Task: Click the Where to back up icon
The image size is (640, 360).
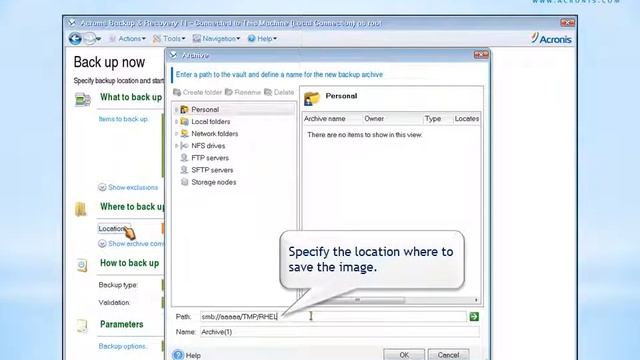Action: click(81, 209)
